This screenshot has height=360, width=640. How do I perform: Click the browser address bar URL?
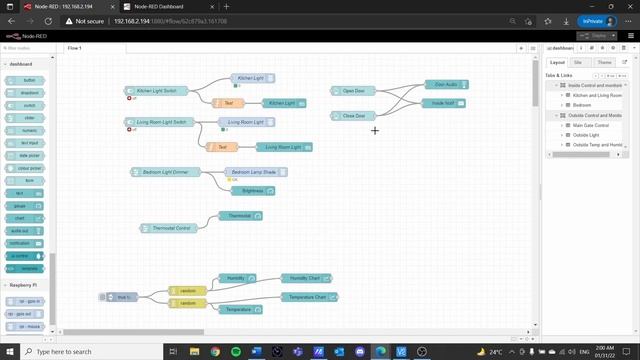[170, 21]
